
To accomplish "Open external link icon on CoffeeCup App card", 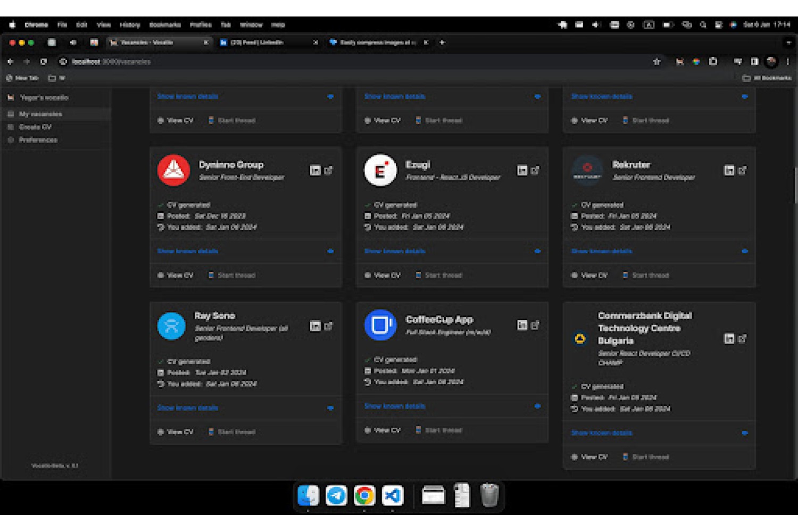I will tap(535, 325).
